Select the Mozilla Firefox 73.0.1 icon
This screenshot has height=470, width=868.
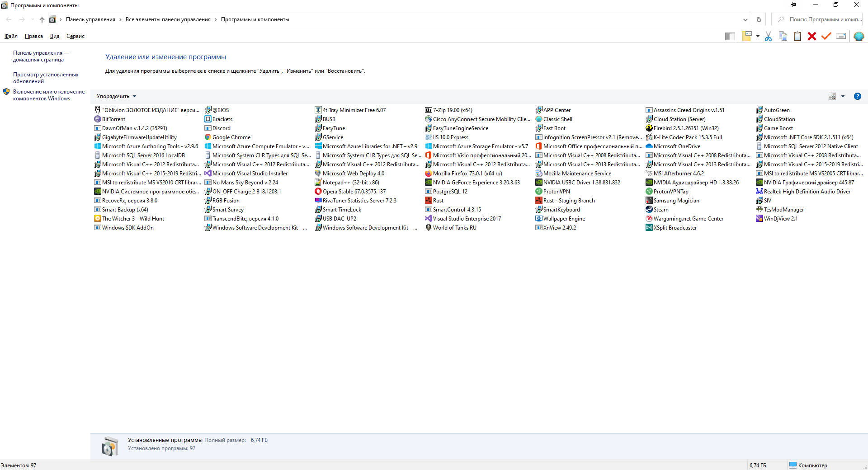[428, 174]
